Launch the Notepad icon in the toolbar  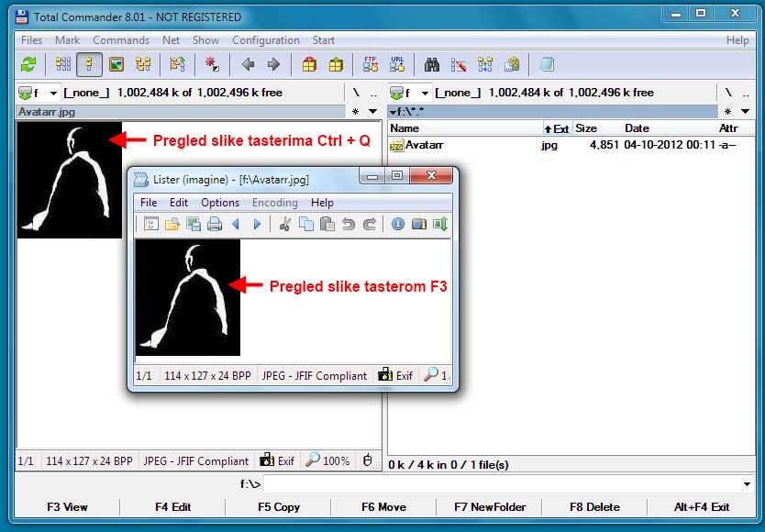click(x=547, y=64)
